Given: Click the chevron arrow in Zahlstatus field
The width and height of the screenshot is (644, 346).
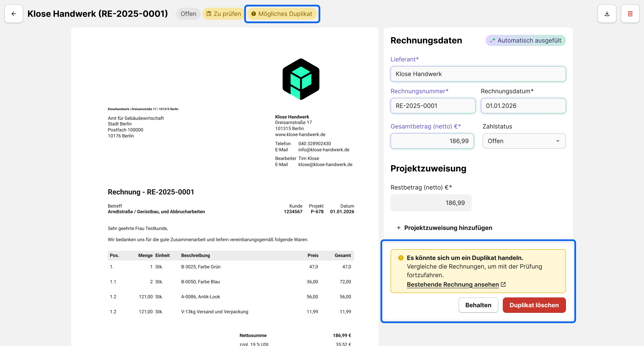Looking at the screenshot, I should pos(558,141).
